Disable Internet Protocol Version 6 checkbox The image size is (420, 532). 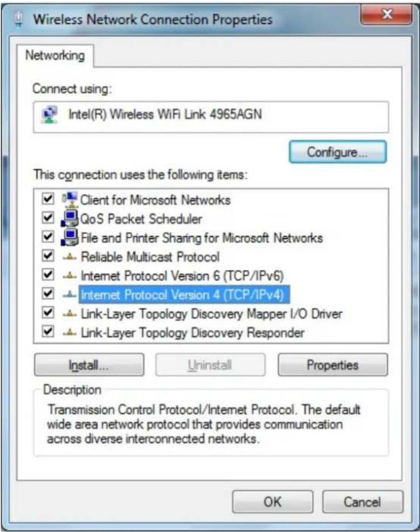48,274
